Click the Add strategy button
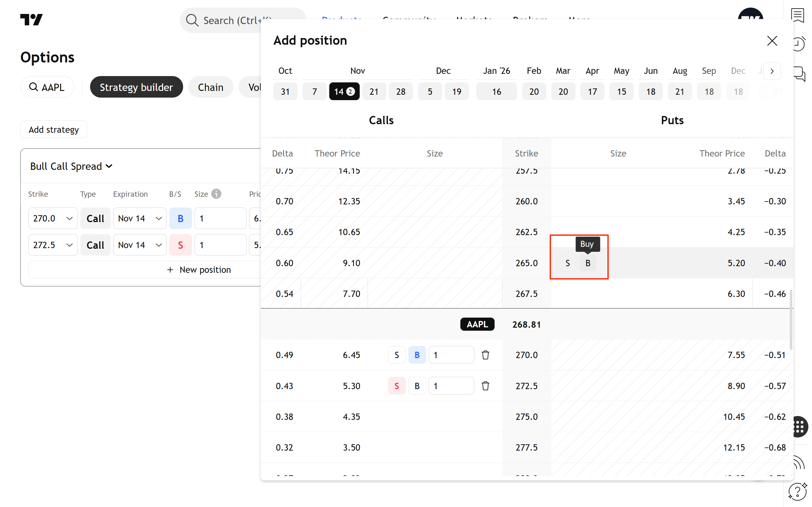Viewport: 812px width, 507px height. click(x=54, y=129)
